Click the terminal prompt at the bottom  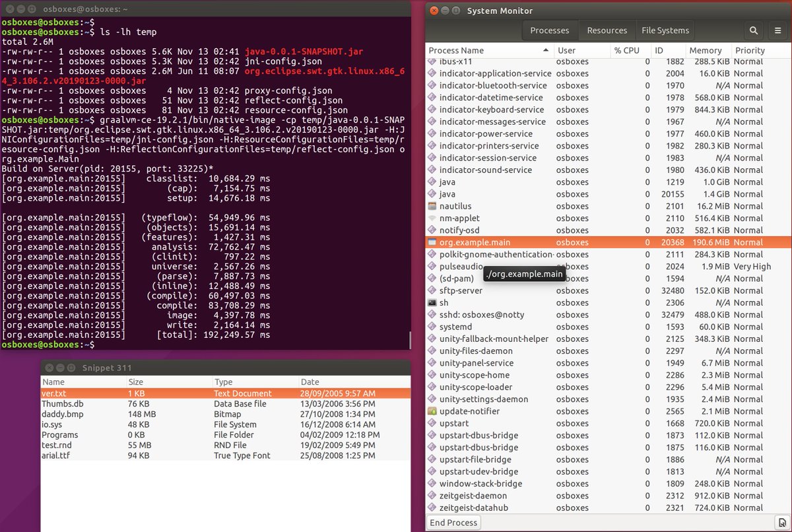pyautogui.click(x=48, y=345)
